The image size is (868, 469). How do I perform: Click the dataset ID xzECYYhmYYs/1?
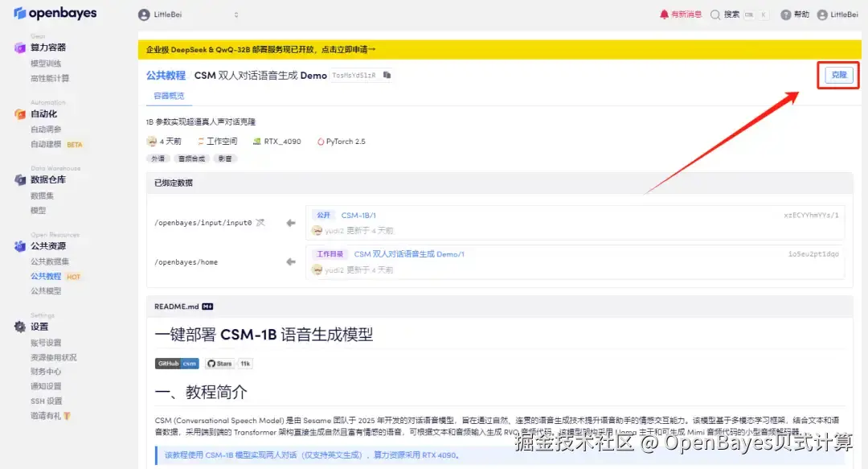coord(811,215)
